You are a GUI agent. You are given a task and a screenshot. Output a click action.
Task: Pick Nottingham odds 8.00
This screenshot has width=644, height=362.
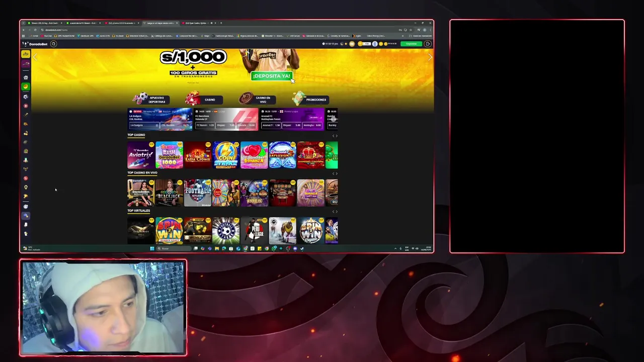click(312, 125)
